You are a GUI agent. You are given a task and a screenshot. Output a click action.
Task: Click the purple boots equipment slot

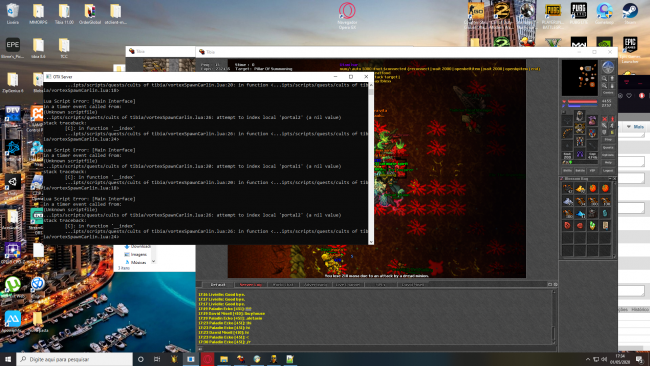[x=580, y=154]
